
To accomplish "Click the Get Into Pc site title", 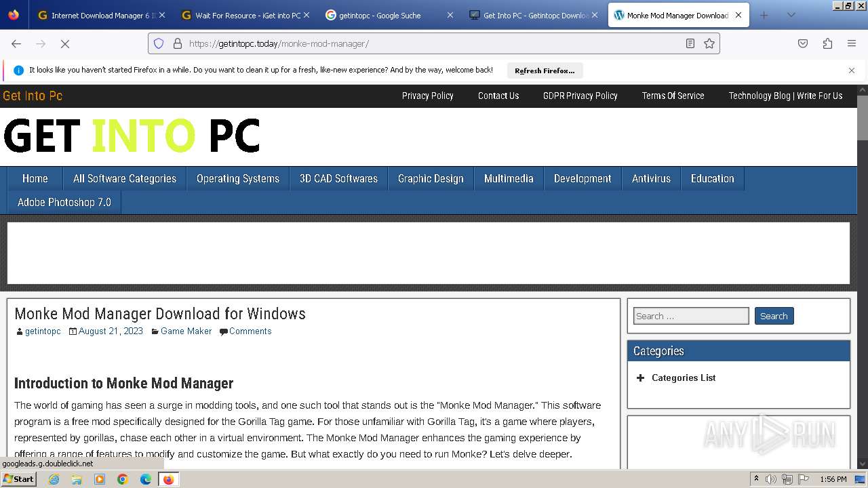I will (x=33, y=96).
